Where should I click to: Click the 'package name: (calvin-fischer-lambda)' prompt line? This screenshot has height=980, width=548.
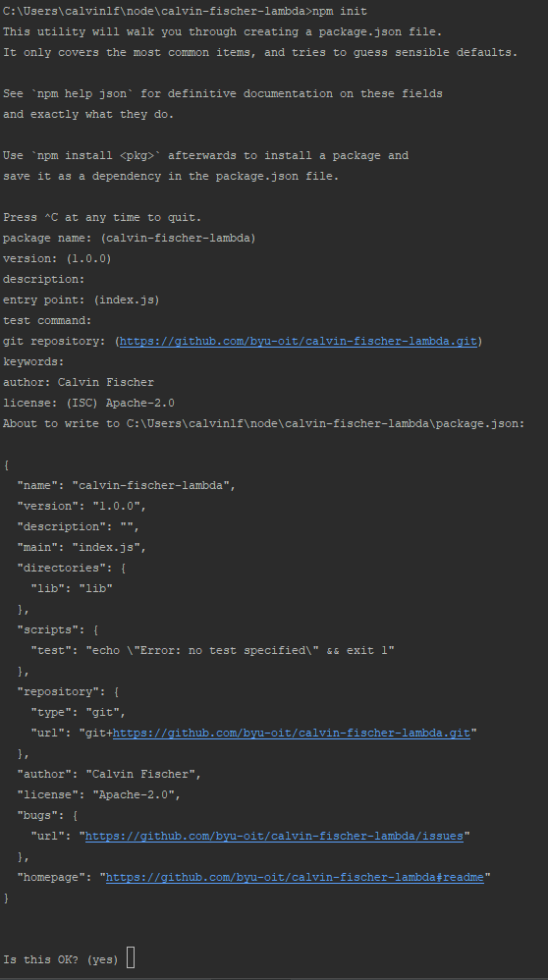[x=130, y=238]
